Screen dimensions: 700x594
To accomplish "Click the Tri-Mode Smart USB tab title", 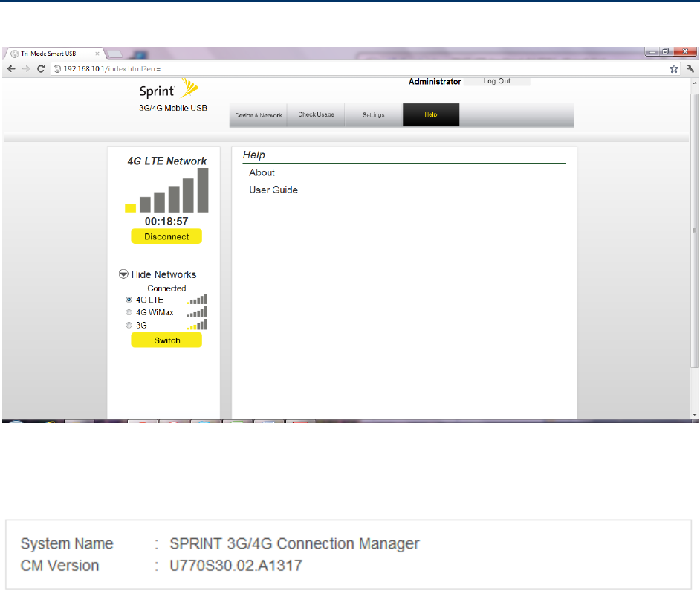I will tap(48, 54).
